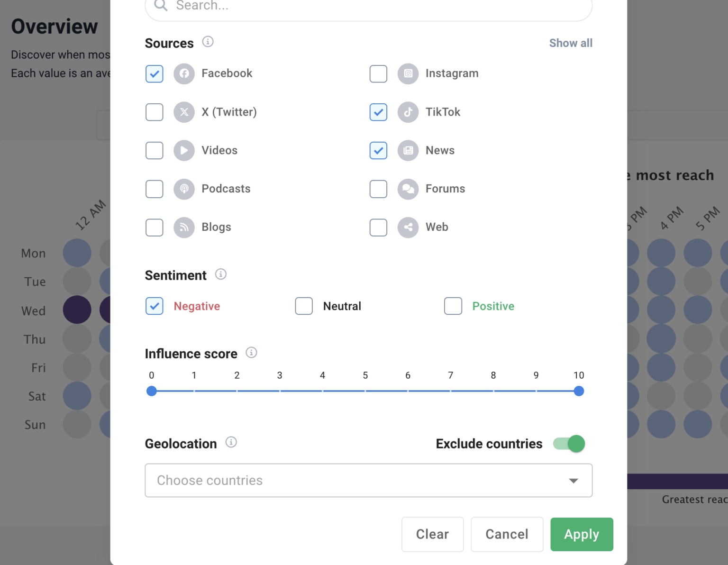Check the Neutral sentiment option
The image size is (728, 565).
(x=304, y=306)
